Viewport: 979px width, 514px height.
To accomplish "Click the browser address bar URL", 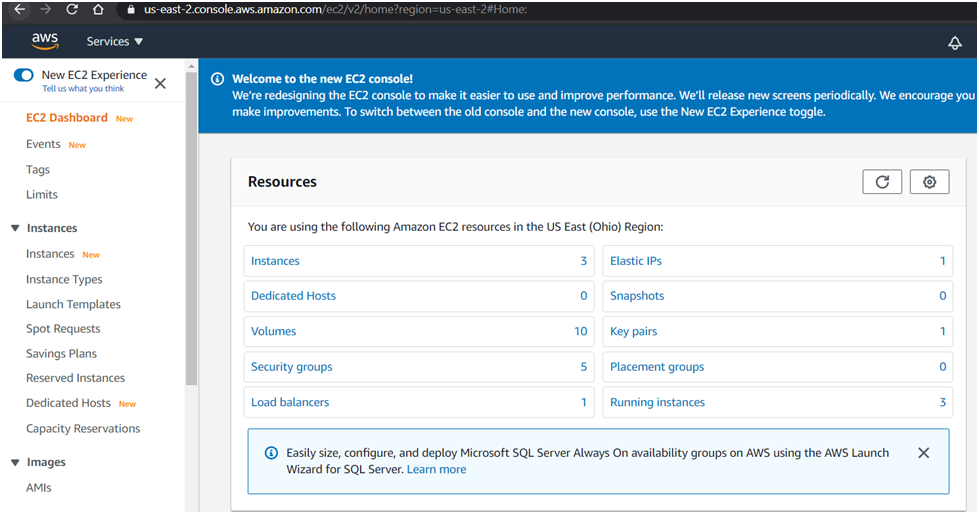I will 335,9.
